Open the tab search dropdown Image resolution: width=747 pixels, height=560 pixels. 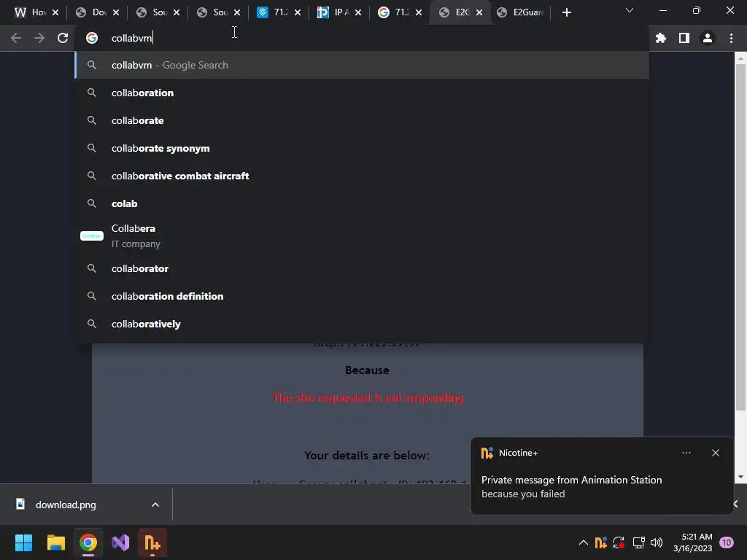pyautogui.click(x=630, y=10)
